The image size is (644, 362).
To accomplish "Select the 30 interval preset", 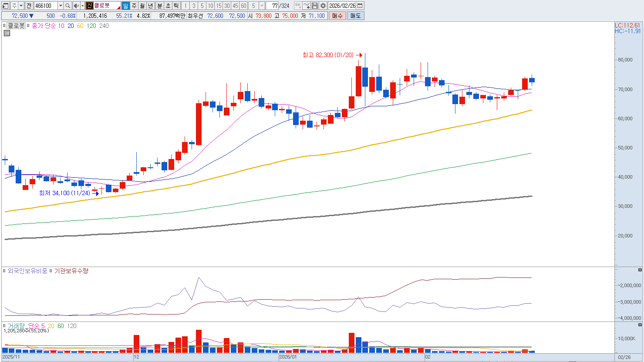I will tap(227, 6).
